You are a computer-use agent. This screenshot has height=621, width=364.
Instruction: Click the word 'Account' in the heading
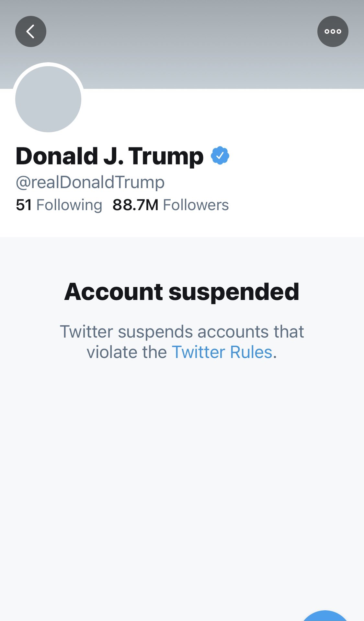(x=114, y=292)
